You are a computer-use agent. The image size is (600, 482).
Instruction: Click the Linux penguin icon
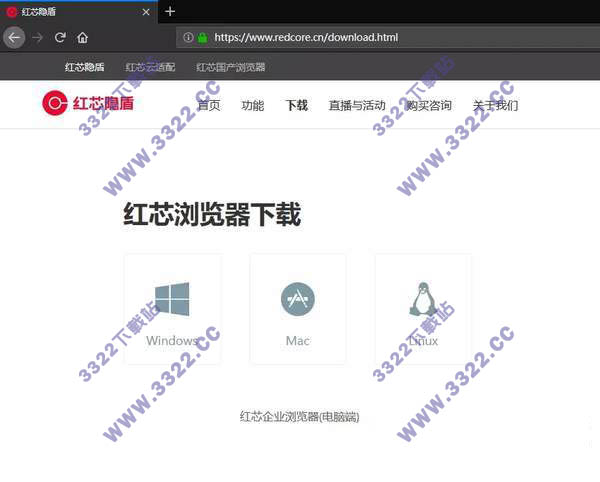pos(423,299)
